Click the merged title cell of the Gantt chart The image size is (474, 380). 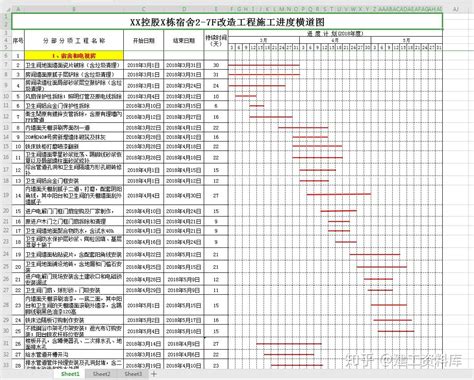tap(227, 22)
